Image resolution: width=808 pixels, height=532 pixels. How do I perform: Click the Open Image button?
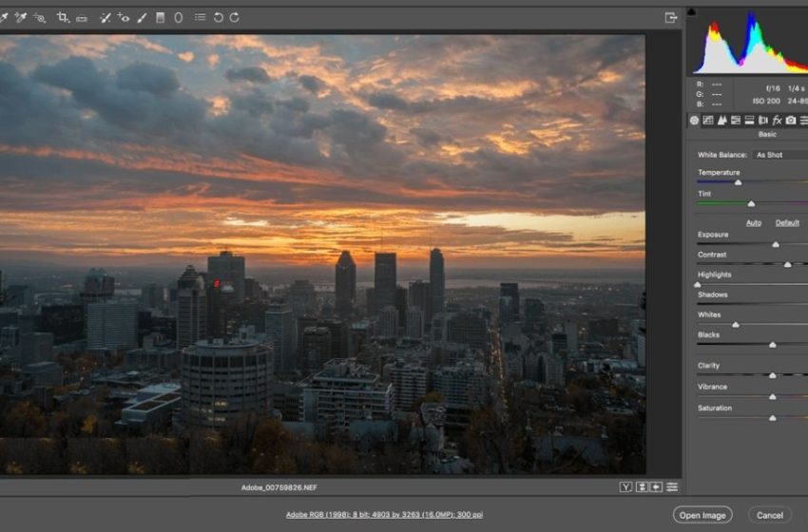tap(702, 515)
